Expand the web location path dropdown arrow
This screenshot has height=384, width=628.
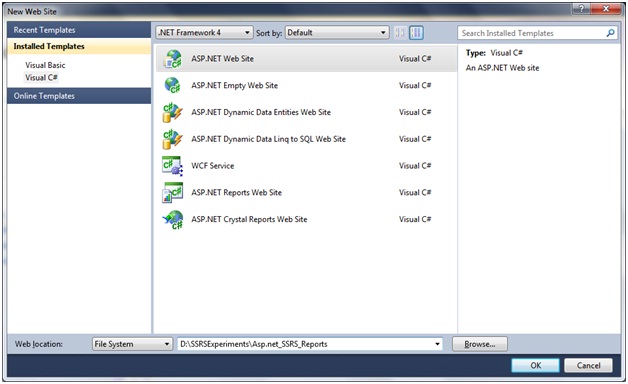pyautogui.click(x=437, y=344)
